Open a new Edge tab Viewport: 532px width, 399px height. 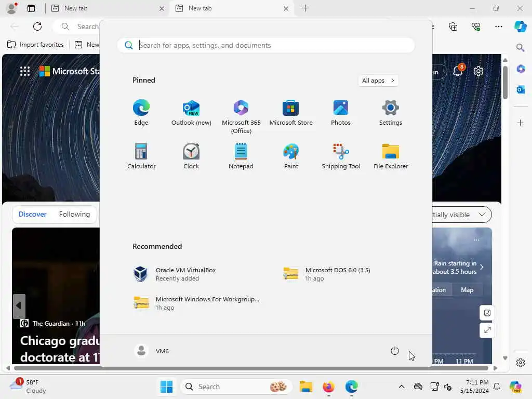305,8
